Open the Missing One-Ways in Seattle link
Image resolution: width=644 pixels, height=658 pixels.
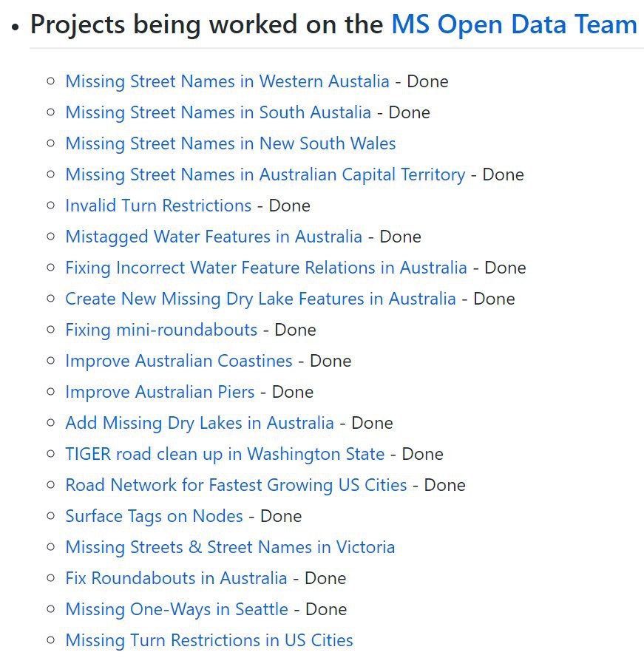coord(177,609)
